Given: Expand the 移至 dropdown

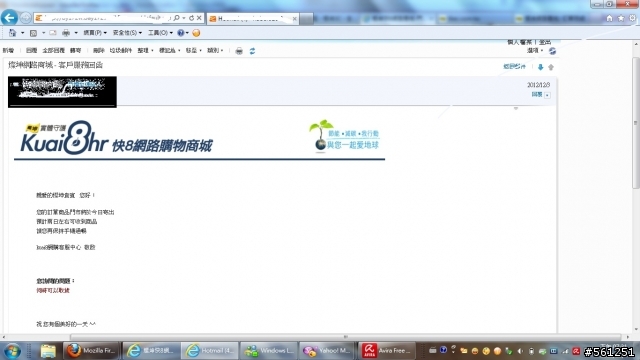Looking at the screenshot, I should [x=193, y=50].
